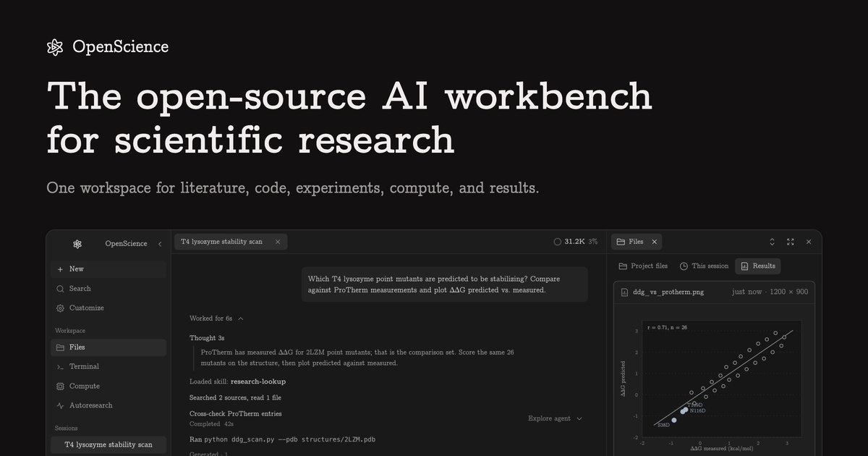Switch to the Project files tab
The height and width of the screenshot is (456, 868).
tap(643, 266)
